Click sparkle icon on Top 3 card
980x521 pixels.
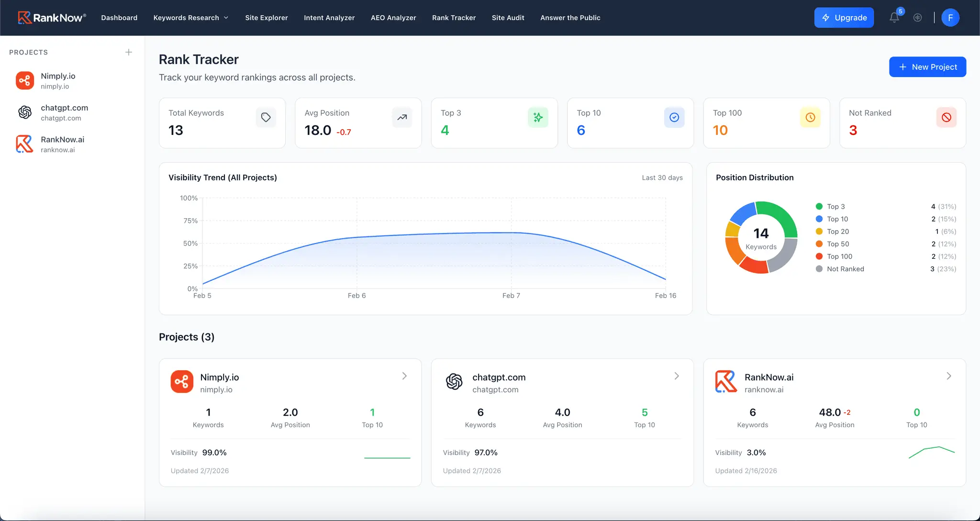coord(538,117)
